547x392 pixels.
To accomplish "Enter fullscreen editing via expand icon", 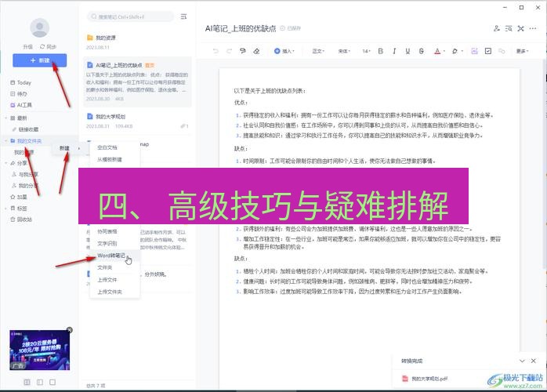I will pos(521,28).
